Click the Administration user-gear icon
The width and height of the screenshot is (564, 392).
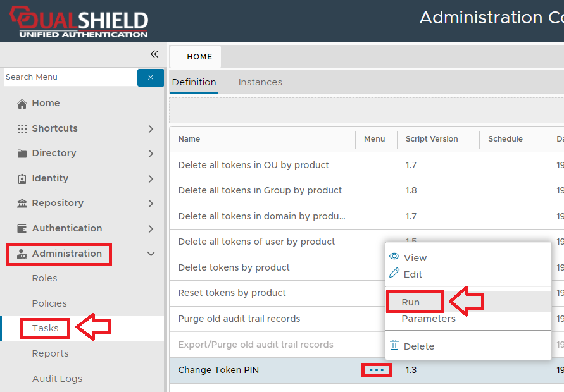22,254
